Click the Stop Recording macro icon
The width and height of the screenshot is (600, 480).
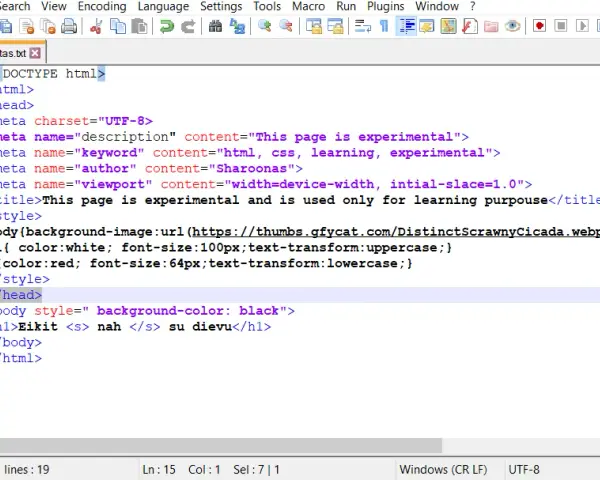click(561, 26)
